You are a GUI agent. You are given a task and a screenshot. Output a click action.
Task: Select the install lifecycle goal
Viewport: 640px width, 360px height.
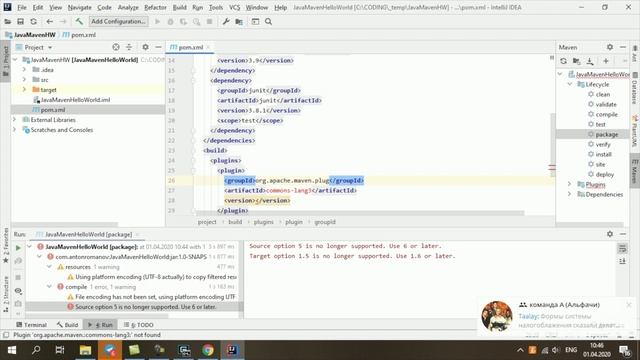point(603,154)
